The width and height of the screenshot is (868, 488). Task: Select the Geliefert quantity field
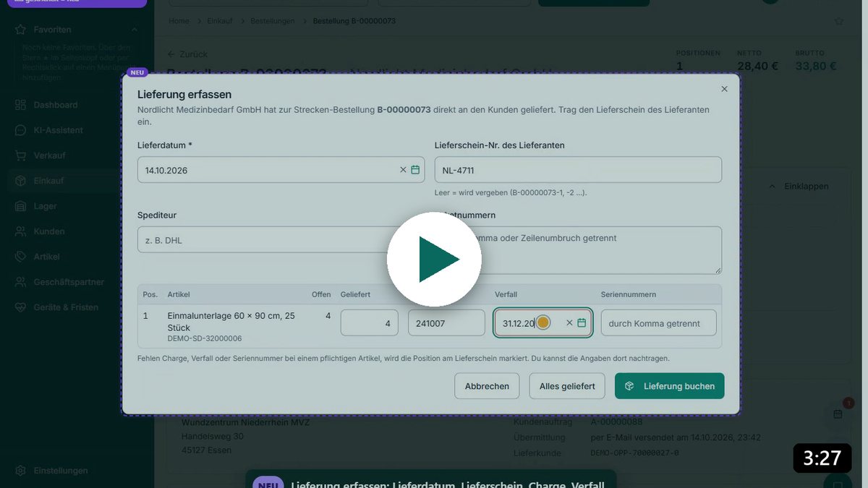[x=369, y=323]
